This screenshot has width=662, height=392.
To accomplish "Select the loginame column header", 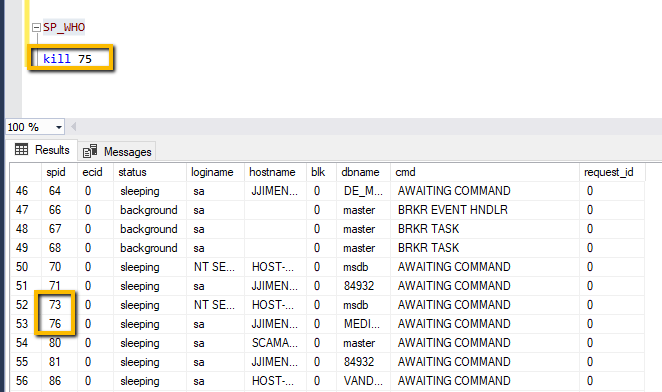I will pyautogui.click(x=215, y=172).
